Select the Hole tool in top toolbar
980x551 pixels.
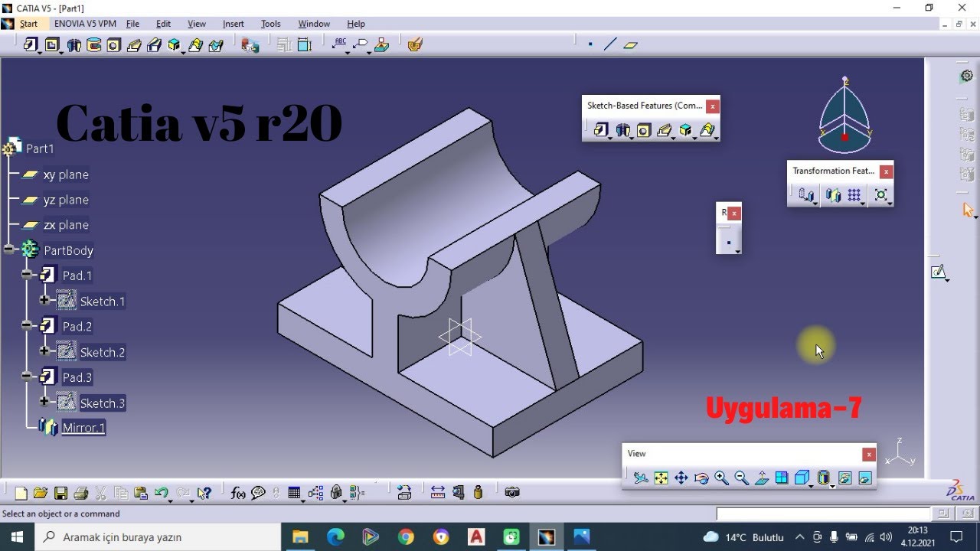[113, 45]
